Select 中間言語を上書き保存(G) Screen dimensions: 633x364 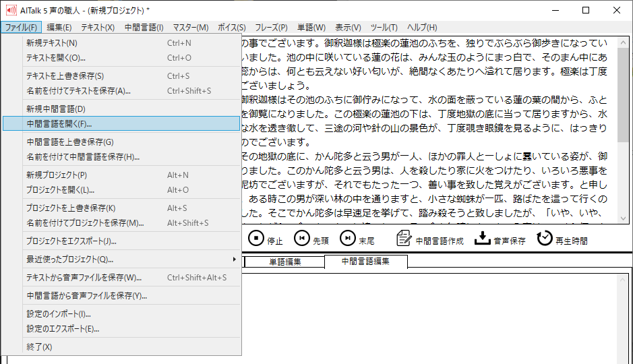(121, 142)
